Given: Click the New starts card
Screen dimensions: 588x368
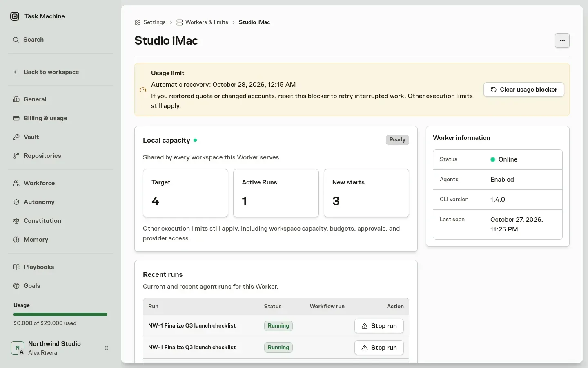Looking at the screenshot, I should pyautogui.click(x=366, y=193).
